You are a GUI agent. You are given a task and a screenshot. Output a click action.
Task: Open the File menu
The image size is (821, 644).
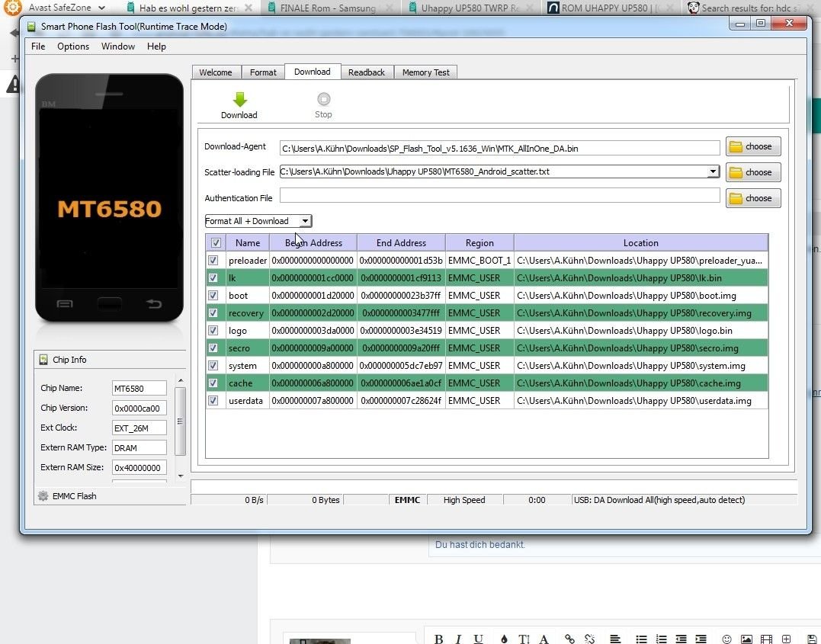tap(38, 46)
